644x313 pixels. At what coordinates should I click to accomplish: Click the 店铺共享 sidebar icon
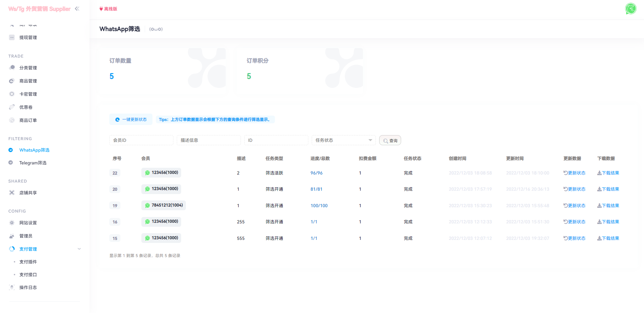[x=12, y=193]
